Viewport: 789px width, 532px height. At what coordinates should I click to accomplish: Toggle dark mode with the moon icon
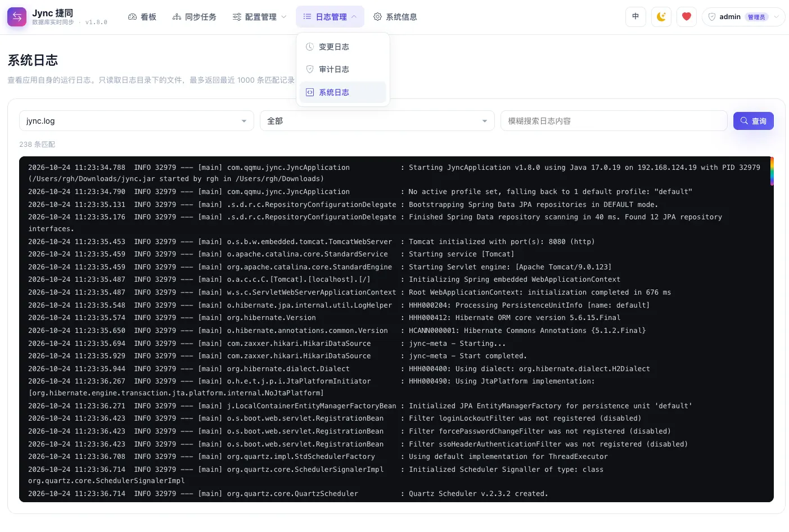661,17
